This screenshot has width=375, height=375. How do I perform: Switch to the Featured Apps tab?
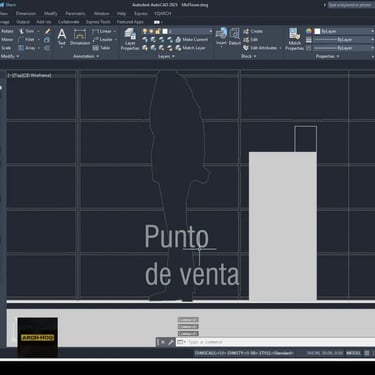(x=130, y=22)
